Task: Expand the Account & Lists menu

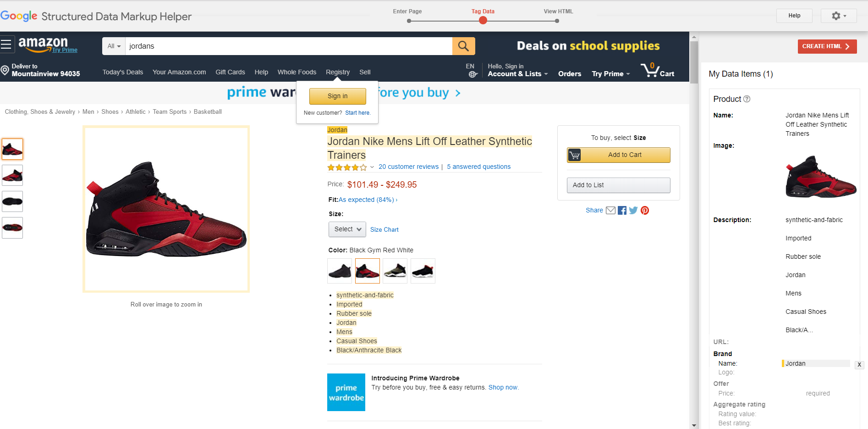Action: click(517, 74)
